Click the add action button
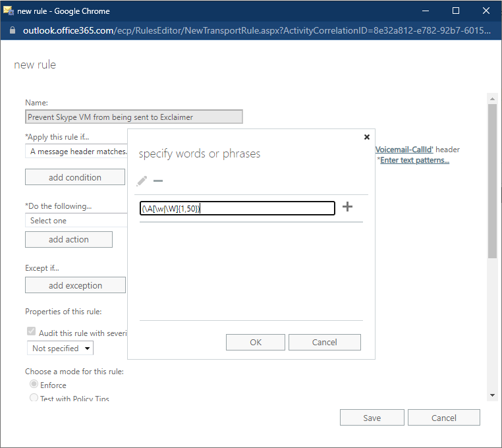The image size is (502, 448). pyautogui.click(x=69, y=239)
